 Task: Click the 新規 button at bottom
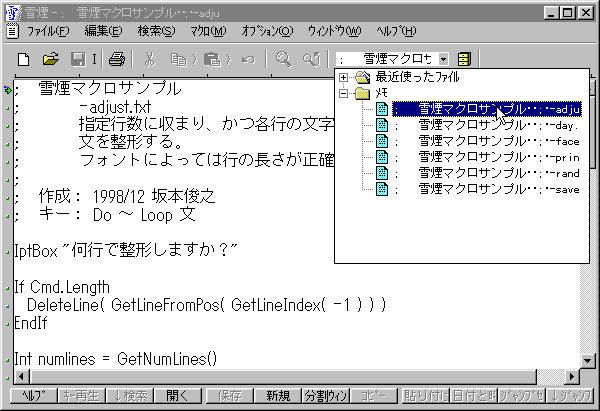[278, 396]
